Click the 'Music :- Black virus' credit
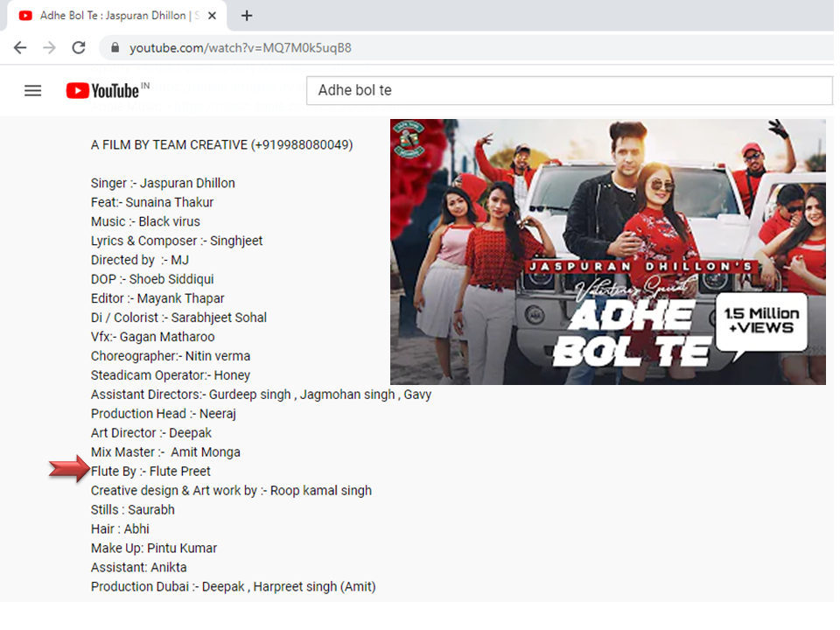The width and height of the screenshot is (840, 630). [145, 221]
